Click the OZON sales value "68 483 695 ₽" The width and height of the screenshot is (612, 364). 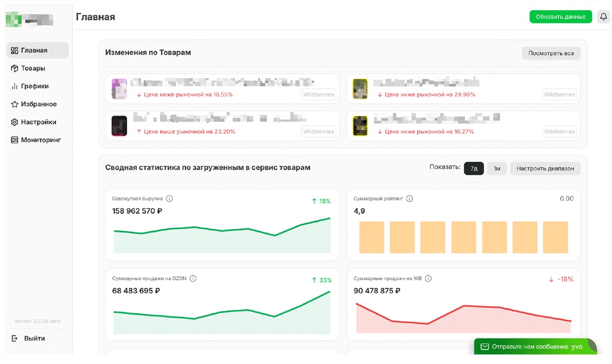tap(136, 291)
